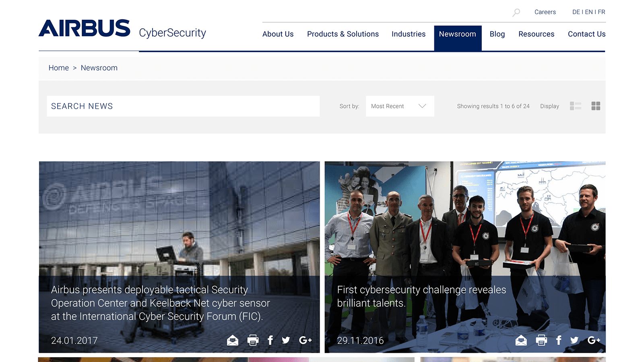Click the date 29.11.2016
Viewport: 644px width, 362px height.
click(360, 341)
